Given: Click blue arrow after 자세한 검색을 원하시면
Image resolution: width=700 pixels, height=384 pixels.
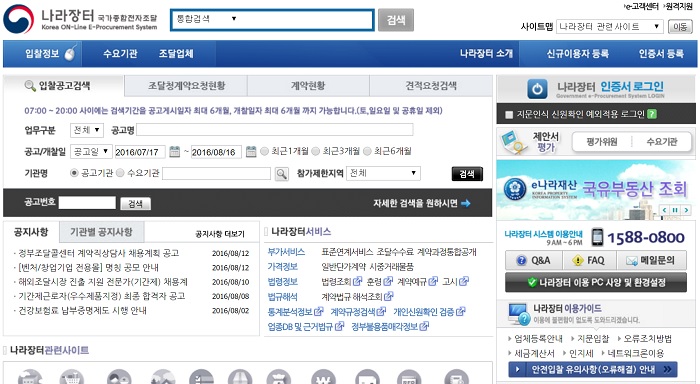Looking at the screenshot, I should pyautogui.click(x=466, y=204).
